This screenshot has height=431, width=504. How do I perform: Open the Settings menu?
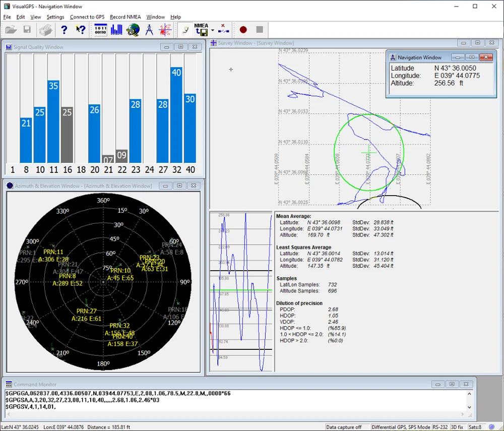coord(55,17)
